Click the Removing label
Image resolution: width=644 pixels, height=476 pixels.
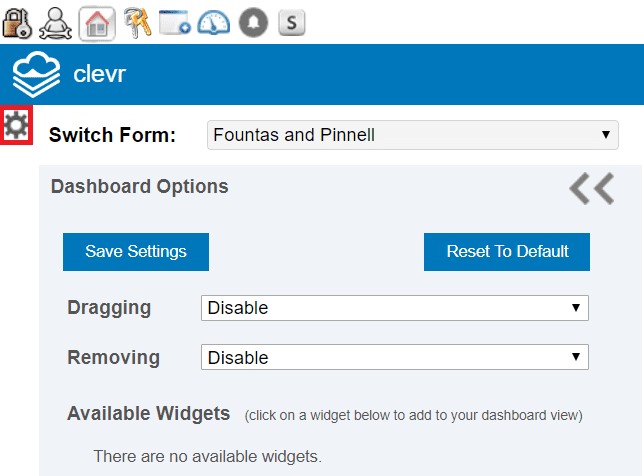point(113,357)
